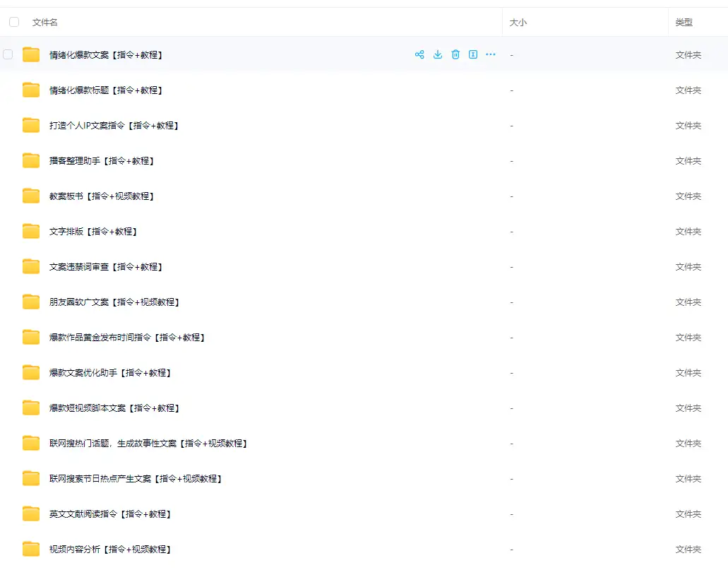Toggle the select-all checkbox in header
Screen dimensions: 728x570
[x=14, y=22]
